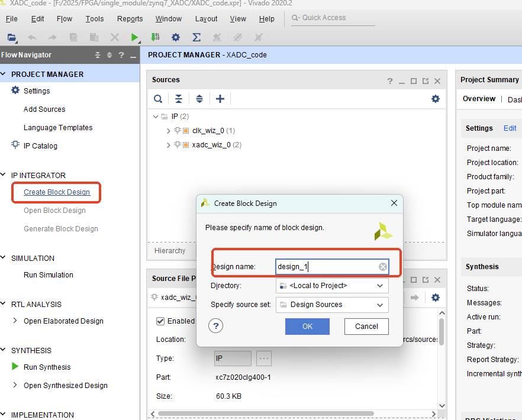Image resolution: width=522 pixels, height=420 pixels.
Task: Collapse the PROJECT MANAGER section
Action: click(4, 74)
